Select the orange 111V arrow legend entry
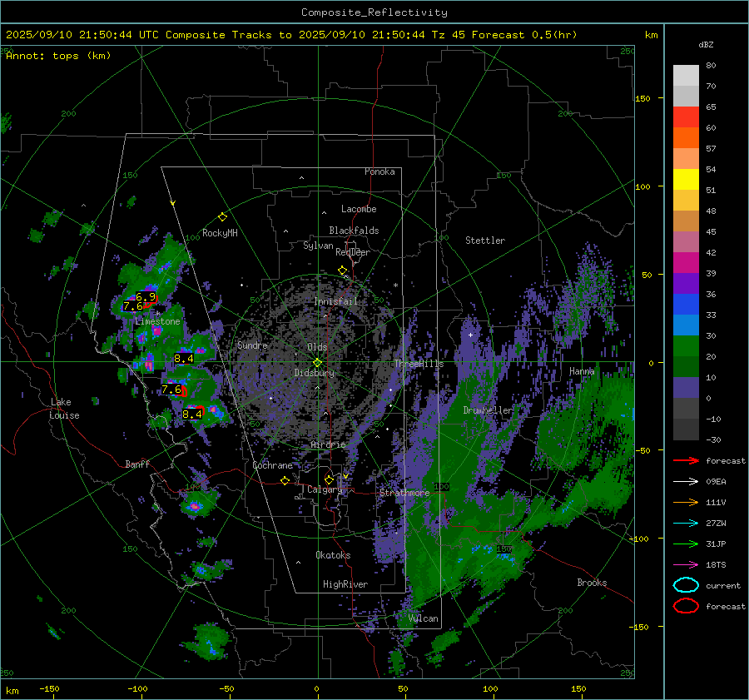Image resolution: width=749 pixels, height=700 pixels. tap(686, 502)
